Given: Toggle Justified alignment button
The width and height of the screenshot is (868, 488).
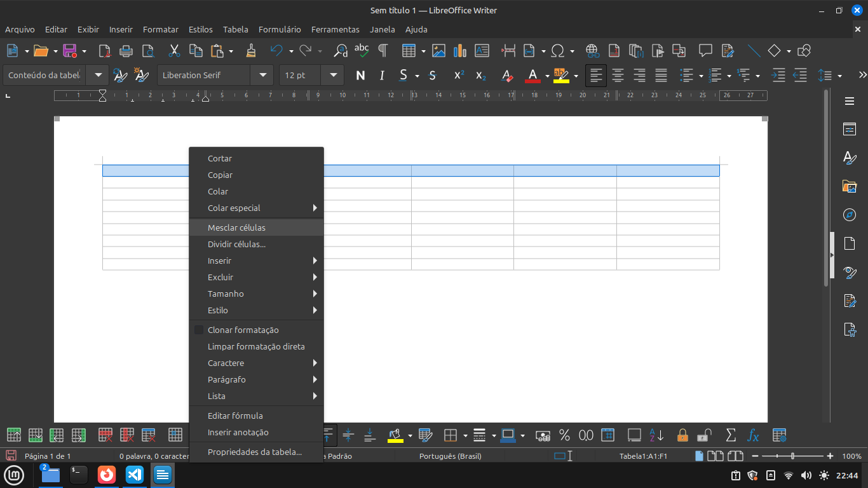Looking at the screenshot, I should click(x=661, y=76).
